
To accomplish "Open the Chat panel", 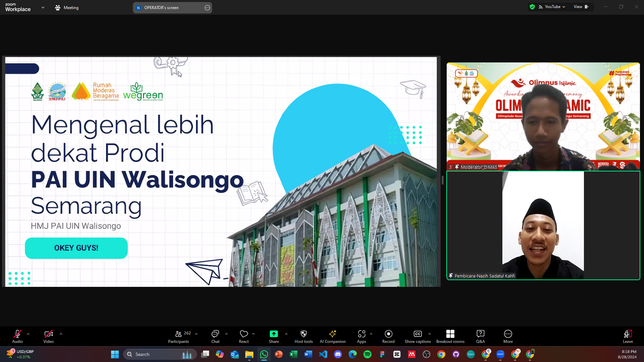I will 215,337.
